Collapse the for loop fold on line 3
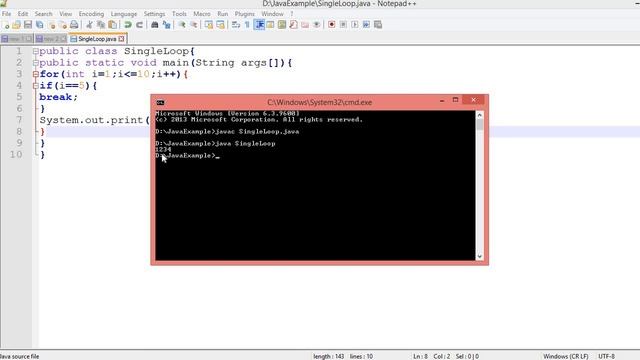The width and height of the screenshot is (640, 360). (x=36, y=74)
